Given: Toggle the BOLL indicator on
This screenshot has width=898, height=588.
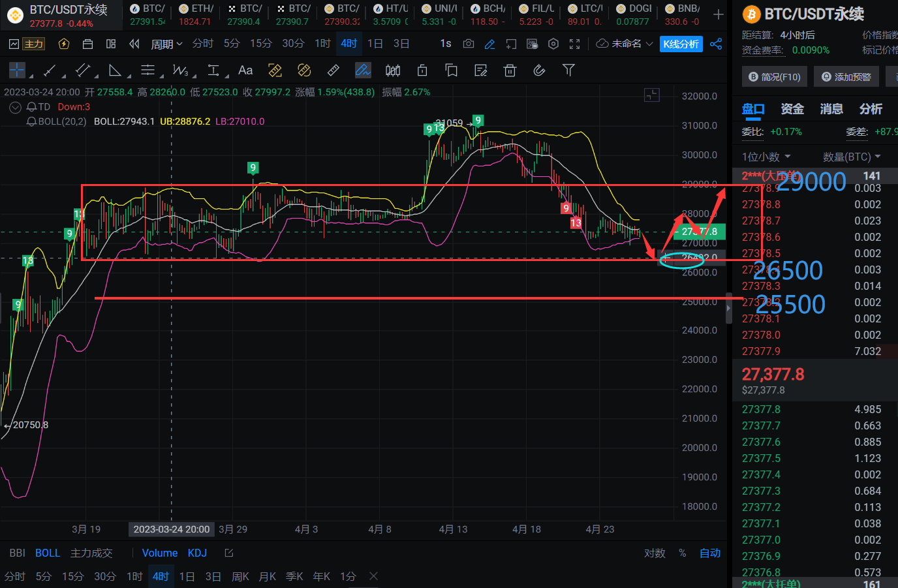Looking at the screenshot, I should 48,553.
